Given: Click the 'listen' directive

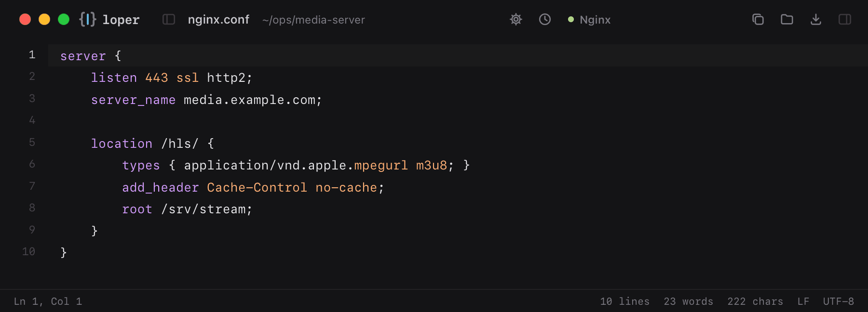Looking at the screenshot, I should (114, 78).
